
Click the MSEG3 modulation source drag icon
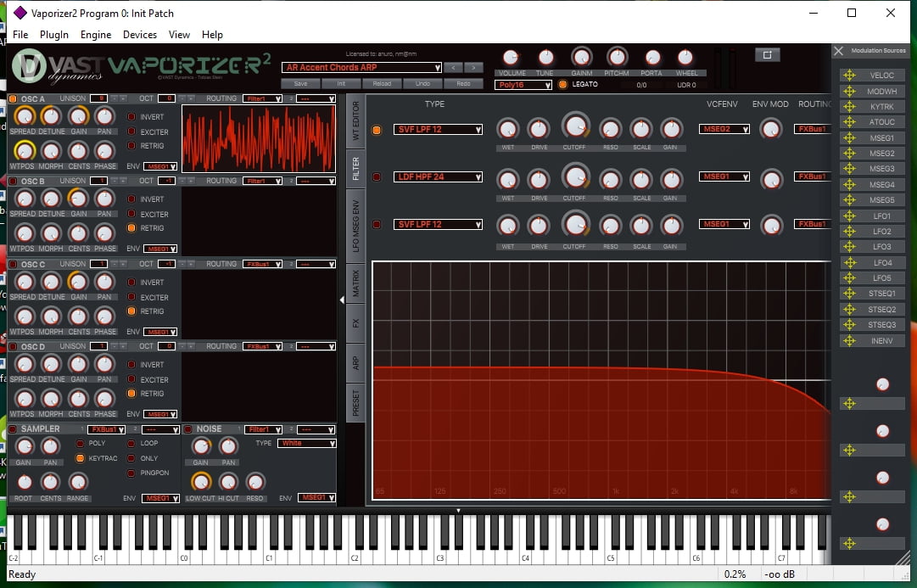tap(849, 169)
